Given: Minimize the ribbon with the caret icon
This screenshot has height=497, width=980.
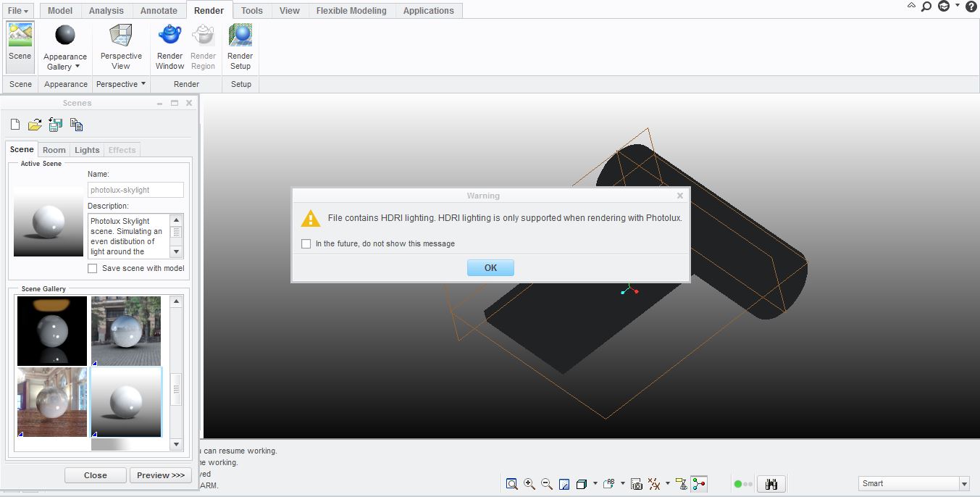Looking at the screenshot, I should [x=911, y=6].
